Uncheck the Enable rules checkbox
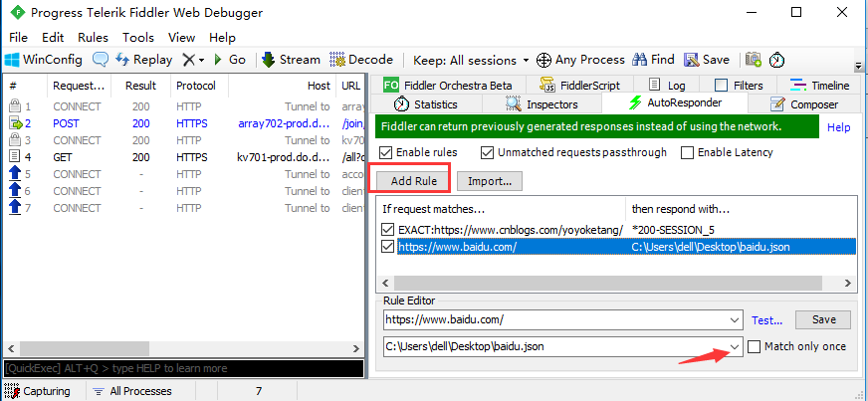 (386, 152)
